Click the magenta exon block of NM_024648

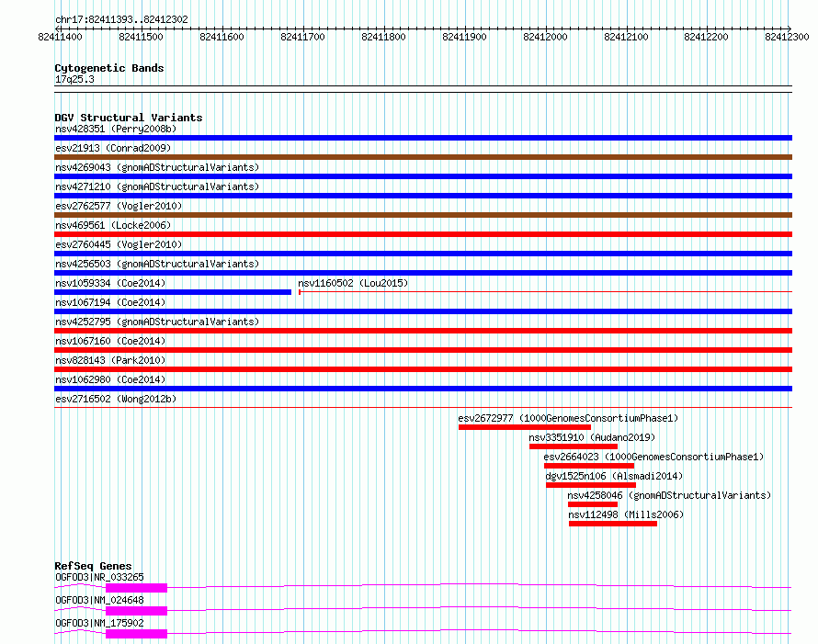click(x=136, y=611)
